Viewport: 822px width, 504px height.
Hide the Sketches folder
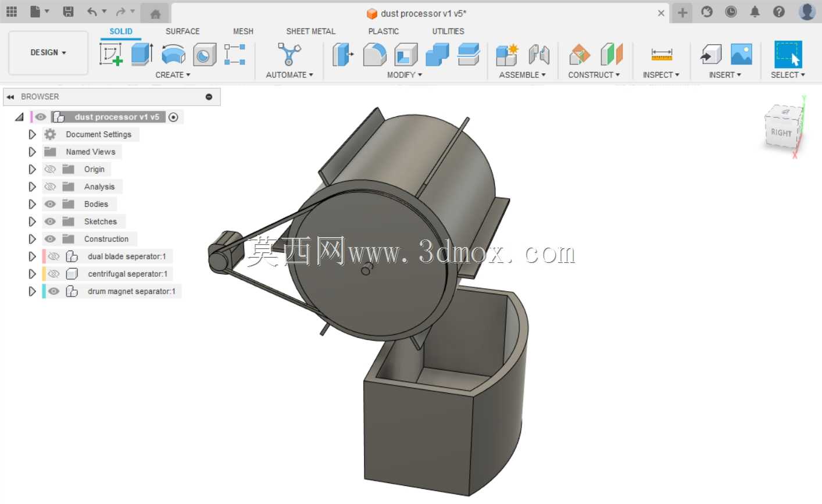51,221
